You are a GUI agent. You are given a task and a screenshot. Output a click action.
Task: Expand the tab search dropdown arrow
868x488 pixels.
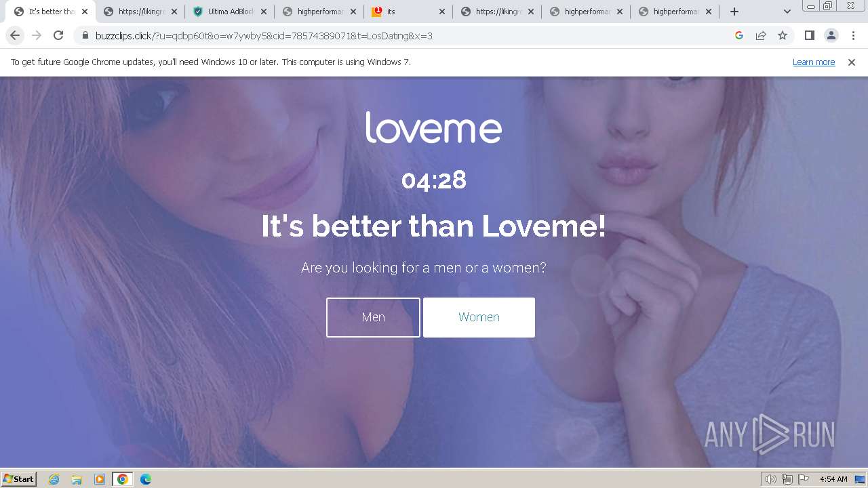tap(787, 12)
